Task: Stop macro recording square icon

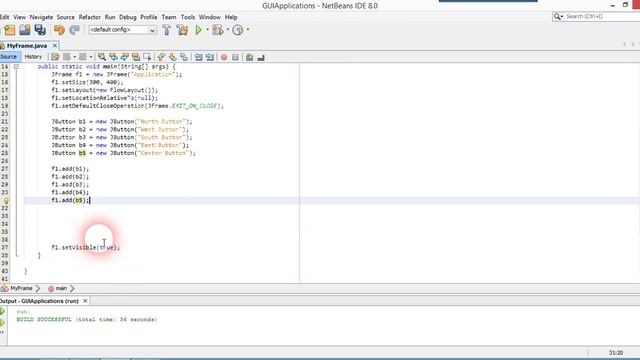Action: (235, 57)
